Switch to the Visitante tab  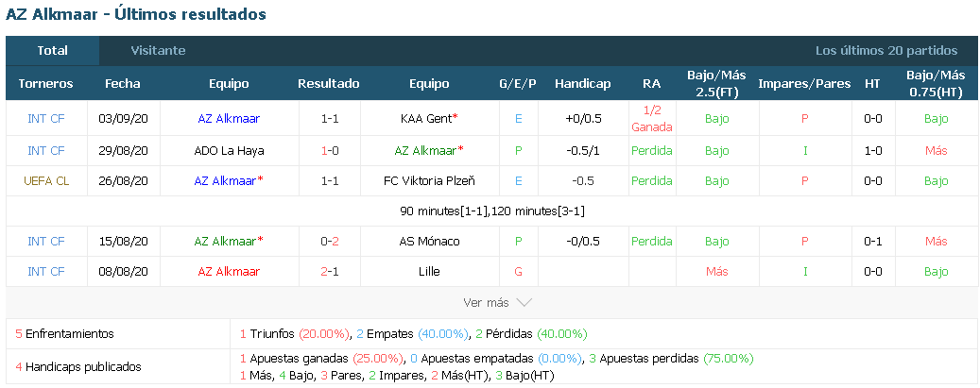(x=158, y=51)
